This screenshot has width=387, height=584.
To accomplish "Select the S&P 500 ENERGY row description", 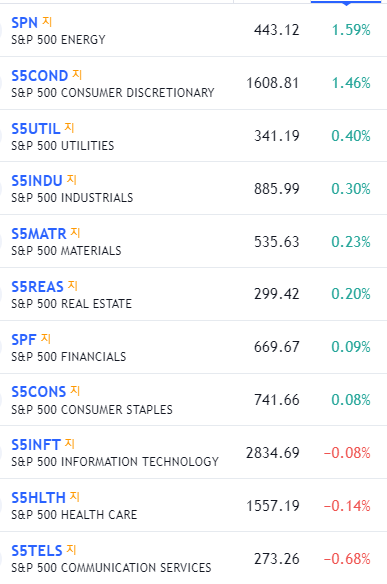I will point(58,39).
